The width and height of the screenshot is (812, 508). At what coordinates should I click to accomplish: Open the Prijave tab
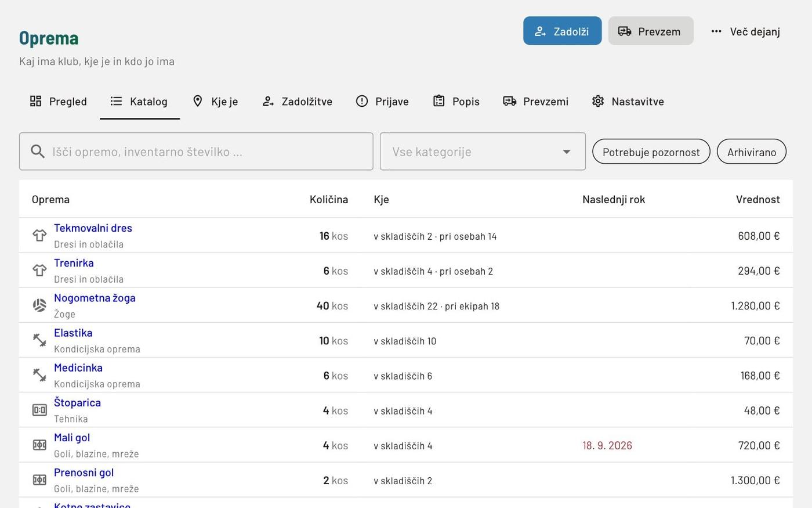(x=382, y=102)
